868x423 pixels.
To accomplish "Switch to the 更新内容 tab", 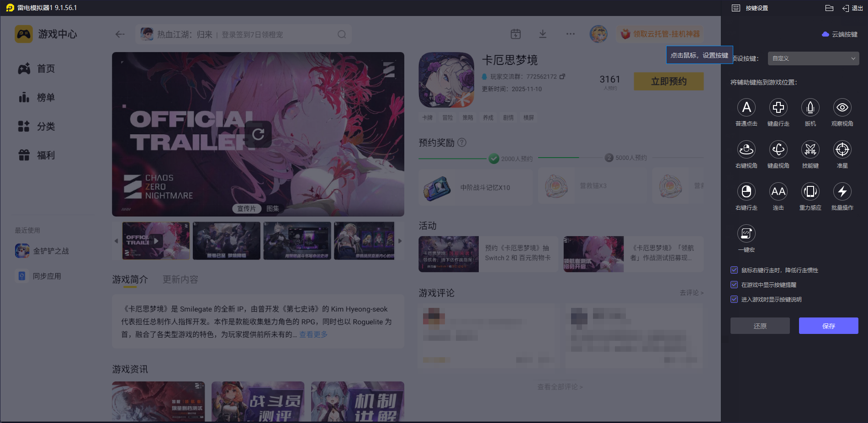I will (x=180, y=279).
